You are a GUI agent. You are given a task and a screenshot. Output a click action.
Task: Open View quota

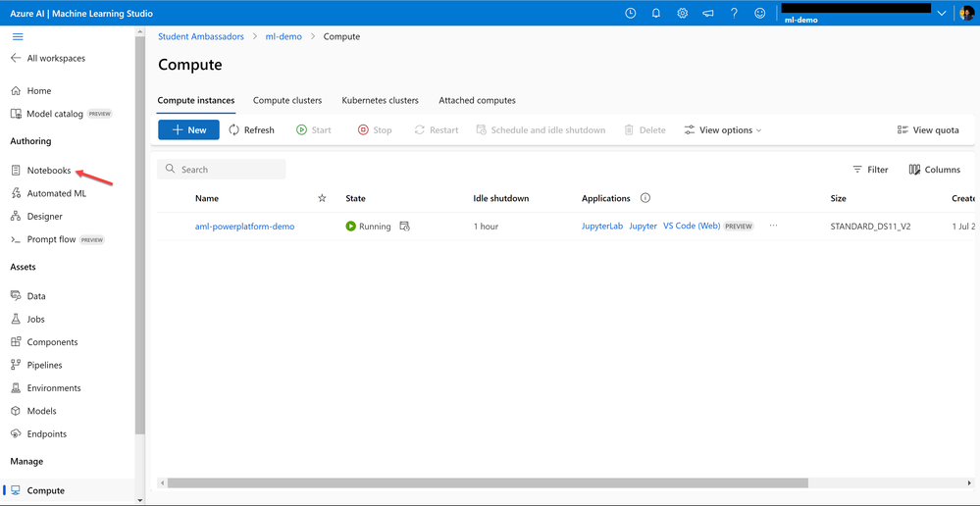click(928, 130)
